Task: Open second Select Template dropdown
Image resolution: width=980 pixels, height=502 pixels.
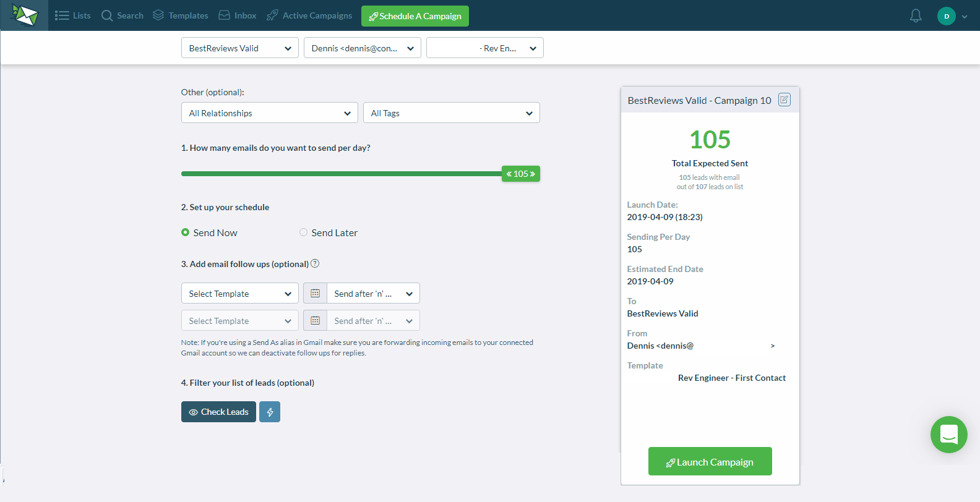Action: pos(240,320)
